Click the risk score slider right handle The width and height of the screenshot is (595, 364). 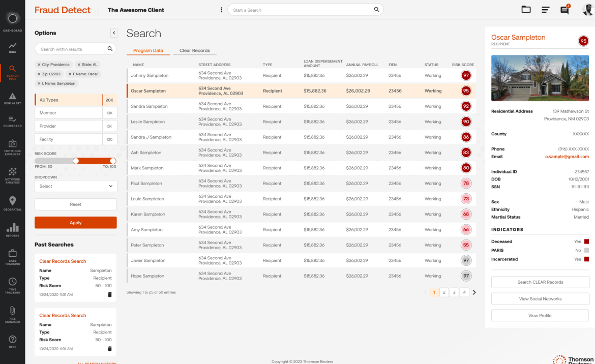[x=113, y=161]
